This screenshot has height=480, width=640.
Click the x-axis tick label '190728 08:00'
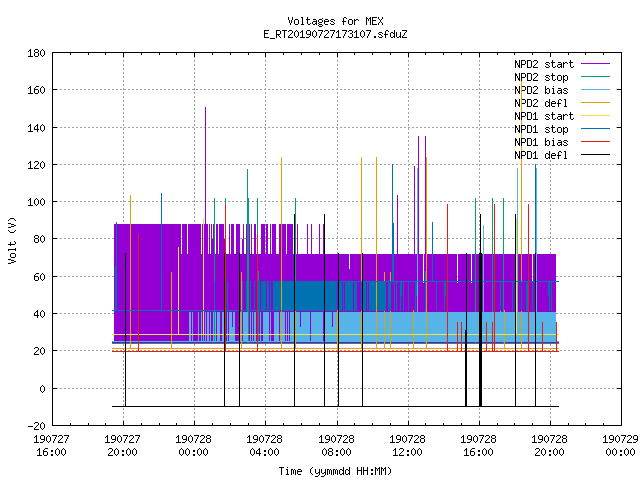(336, 446)
